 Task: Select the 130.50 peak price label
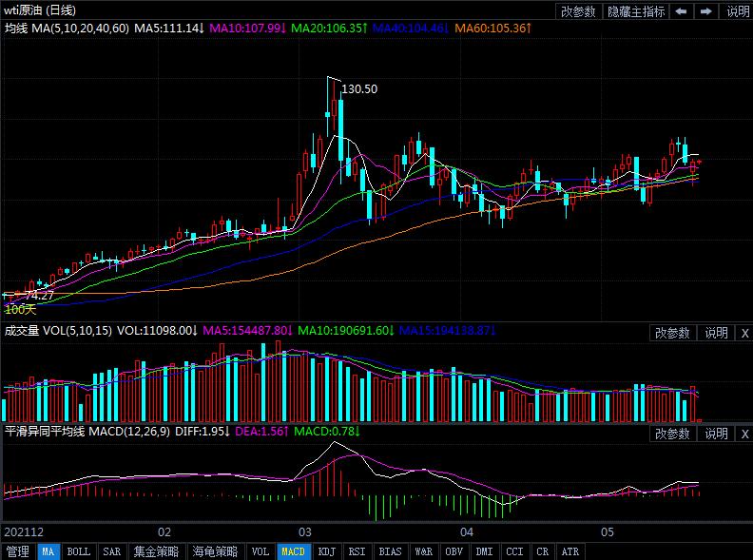point(359,89)
